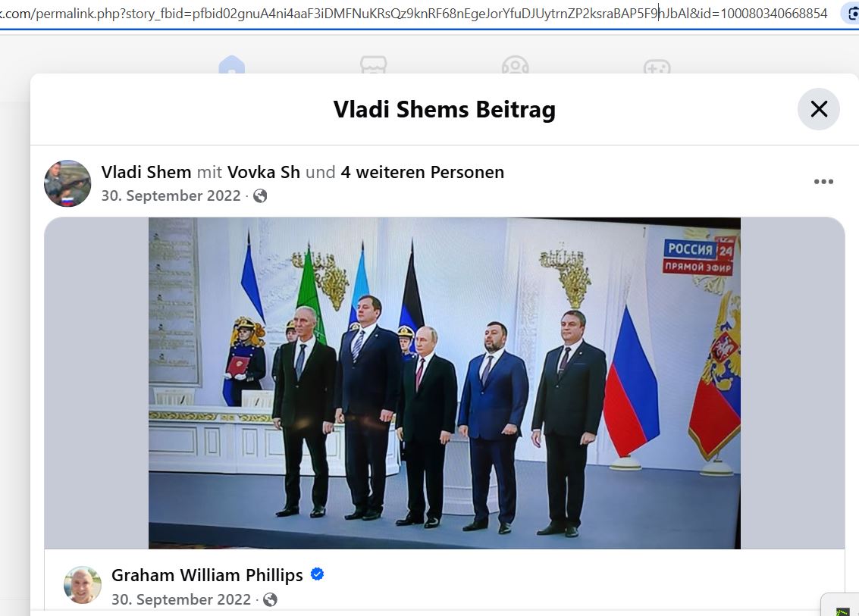859x616 pixels.
Task: Show the 4 weiteren Personen list
Action: 422,172
